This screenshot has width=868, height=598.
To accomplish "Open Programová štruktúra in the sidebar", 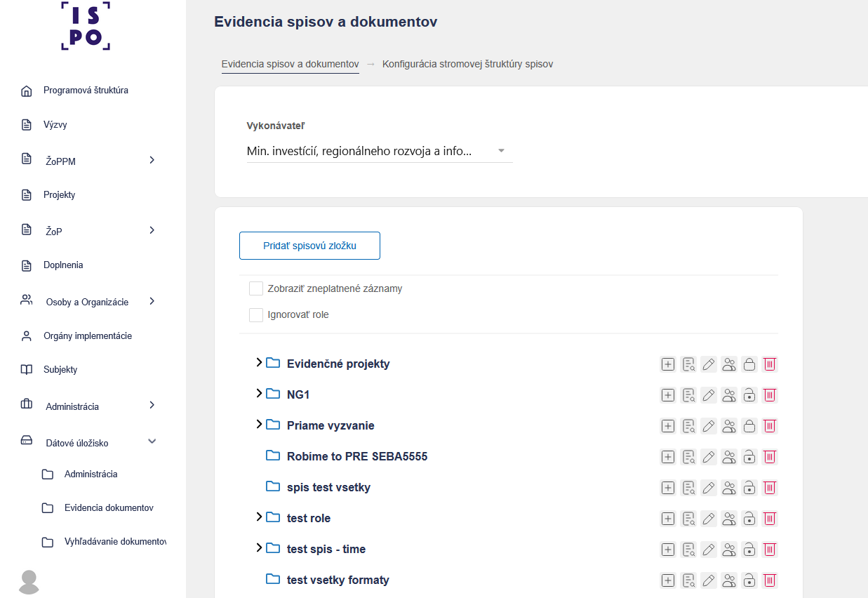I will (x=86, y=91).
